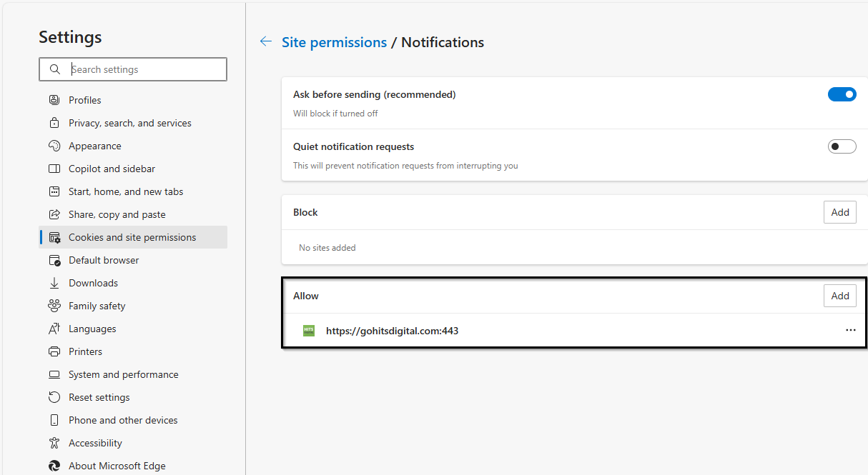
Task: Click the About Microsoft Edge logo icon
Action: [54, 466]
